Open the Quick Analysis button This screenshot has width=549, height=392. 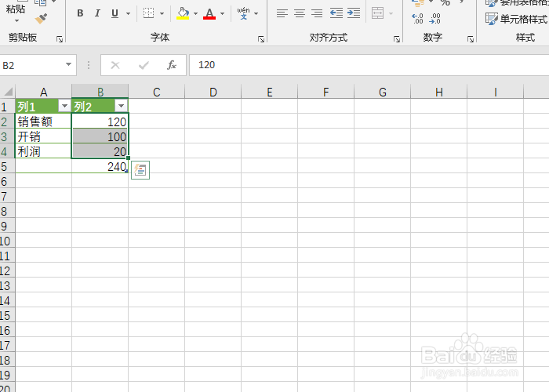pyautogui.click(x=140, y=170)
